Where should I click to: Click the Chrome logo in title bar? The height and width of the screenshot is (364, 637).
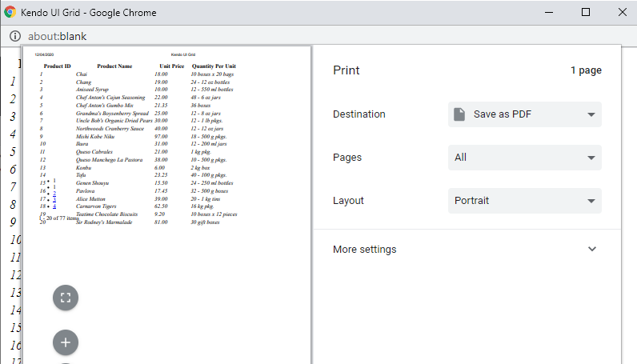tap(10, 13)
